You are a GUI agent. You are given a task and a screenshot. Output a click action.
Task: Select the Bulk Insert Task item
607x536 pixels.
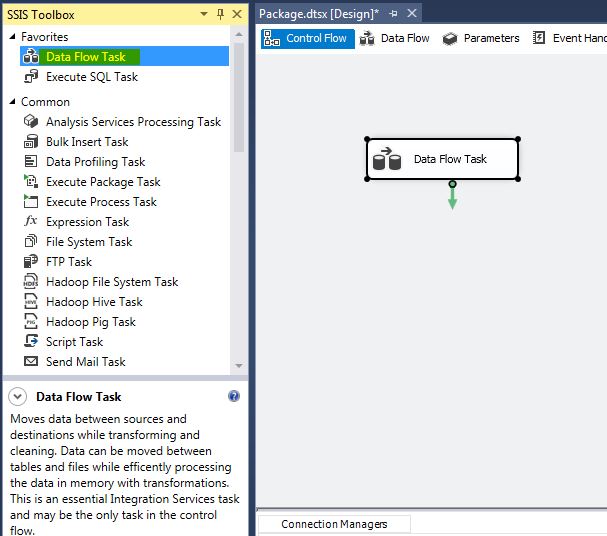coord(124,142)
